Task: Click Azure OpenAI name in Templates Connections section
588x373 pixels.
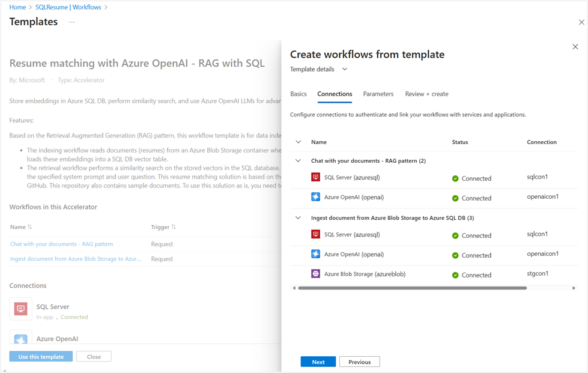Action: [57, 339]
